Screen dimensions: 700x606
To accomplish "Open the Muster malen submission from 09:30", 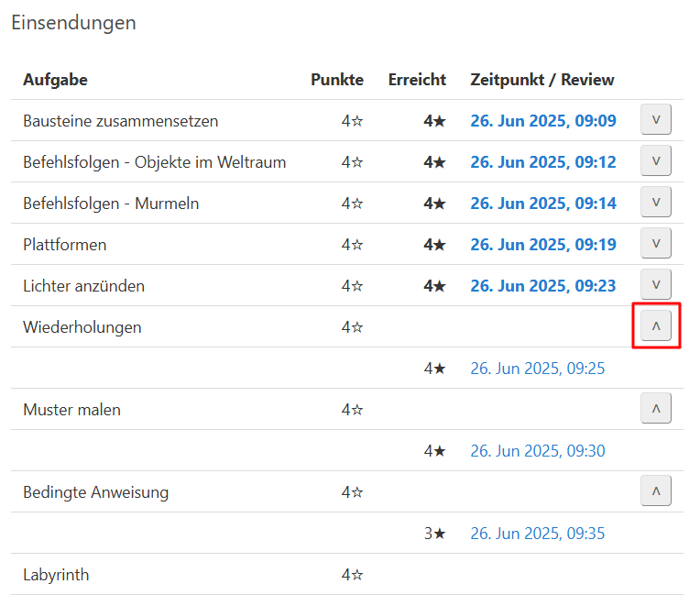I will point(537,451).
